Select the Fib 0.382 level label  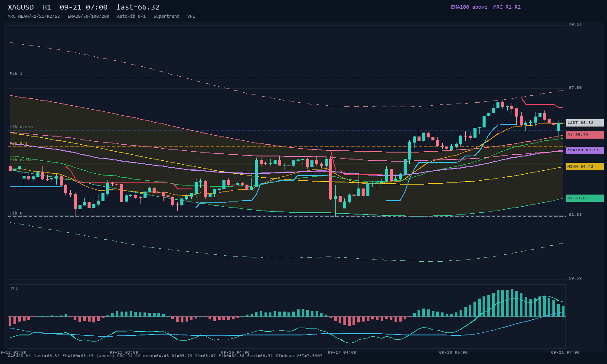coord(21,160)
